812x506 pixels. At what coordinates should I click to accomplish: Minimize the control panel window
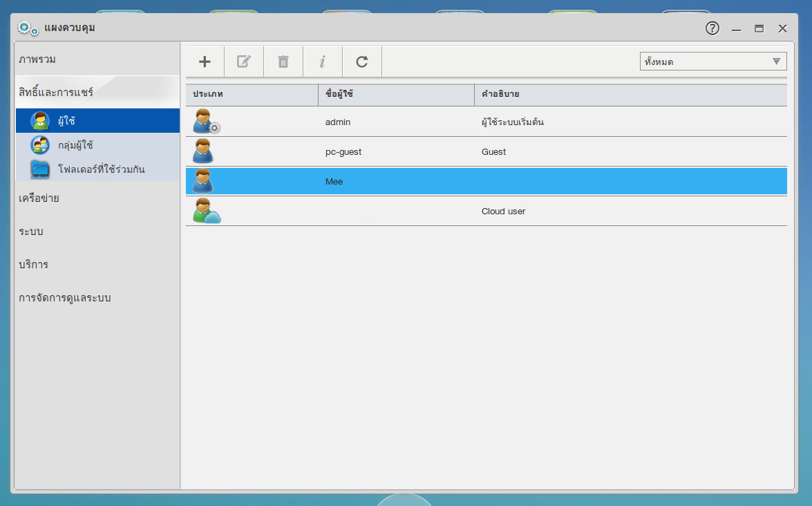(736, 28)
